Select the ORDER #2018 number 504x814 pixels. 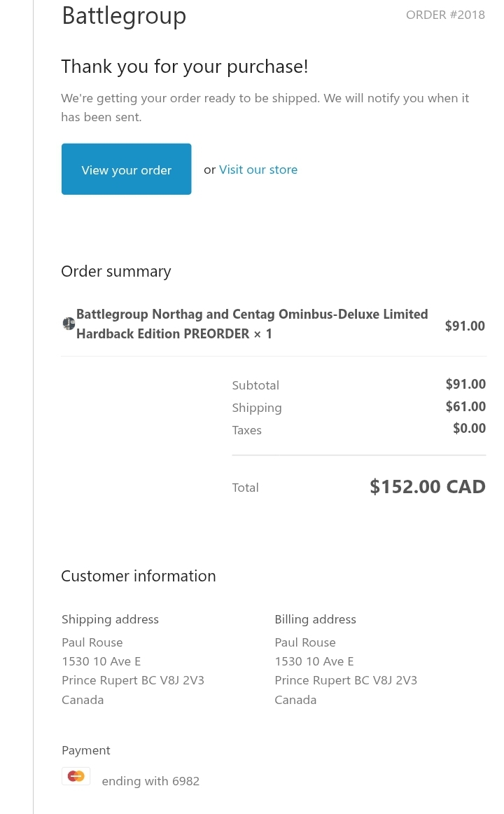point(445,15)
